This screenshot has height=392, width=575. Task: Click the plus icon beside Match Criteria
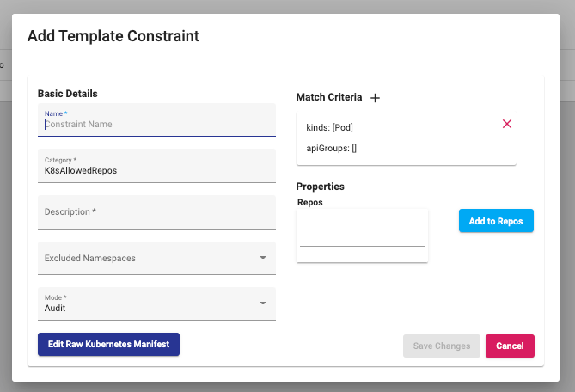[375, 98]
